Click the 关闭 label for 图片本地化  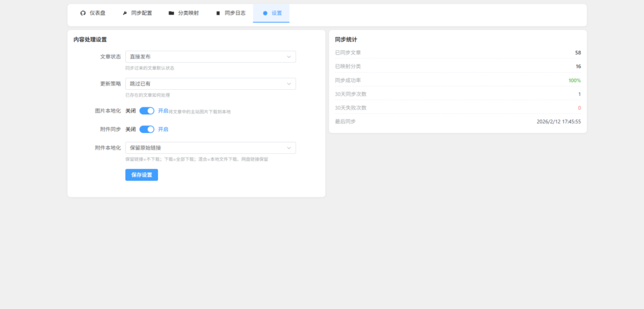point(131,111)
